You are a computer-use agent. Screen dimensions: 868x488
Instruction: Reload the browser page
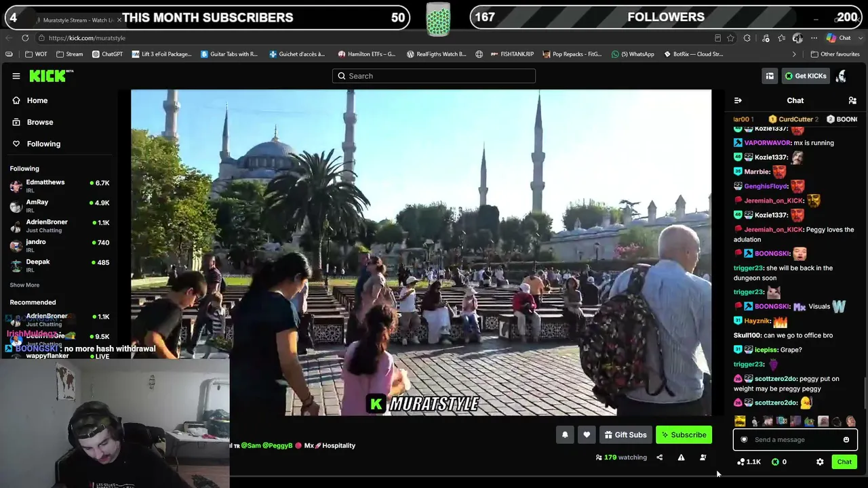click(25, 38)
